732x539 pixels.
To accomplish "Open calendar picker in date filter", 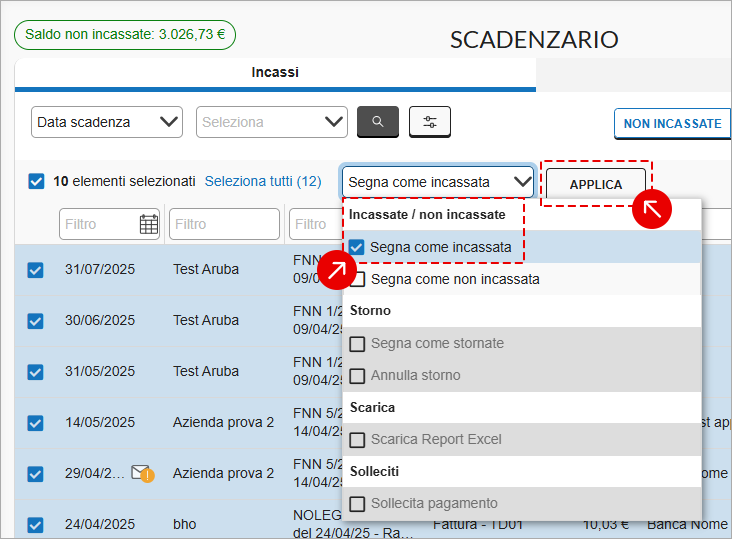I will (x=149, y=224).
